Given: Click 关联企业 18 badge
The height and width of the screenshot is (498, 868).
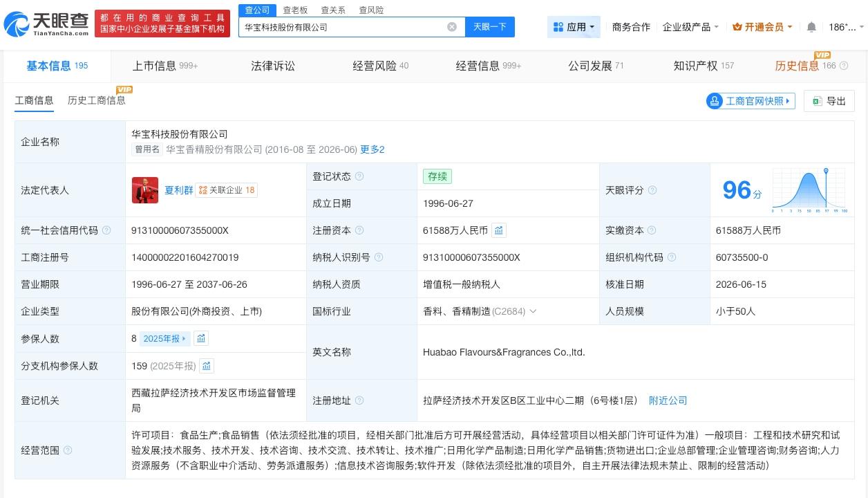Looking at the screenshot, I should 226,190.
